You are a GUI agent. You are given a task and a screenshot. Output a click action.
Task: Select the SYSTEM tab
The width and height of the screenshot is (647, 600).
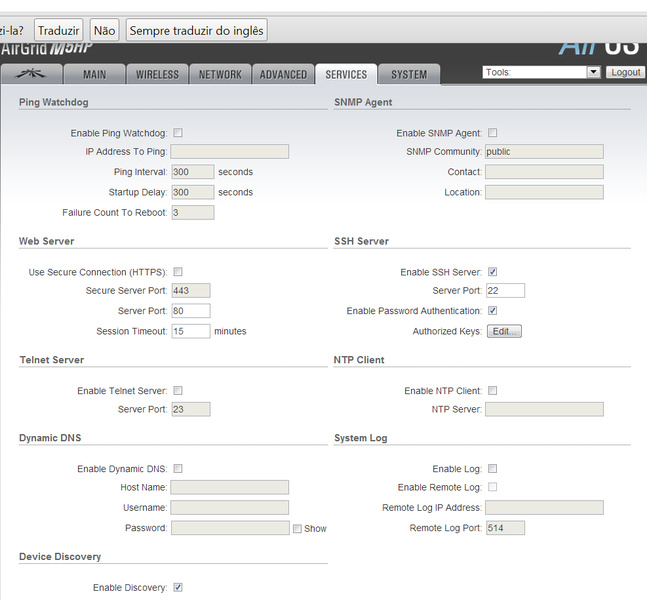pos(409,74)
